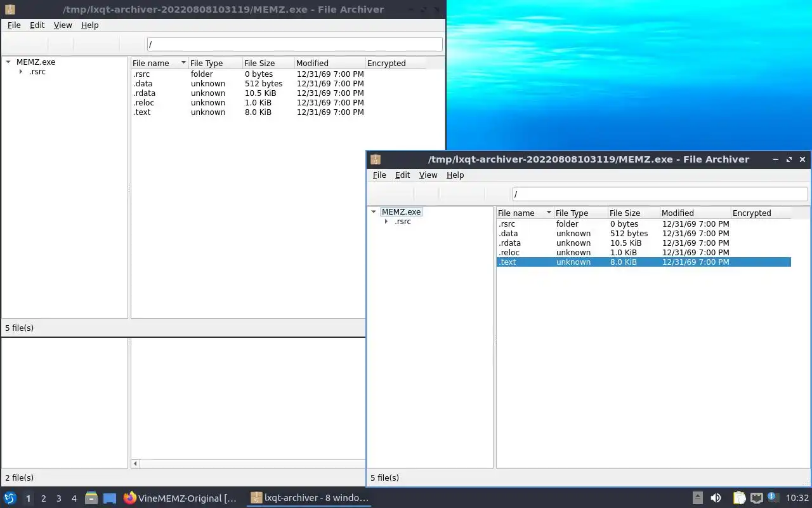Switch to virtual desktop 3

coord(58,498)
